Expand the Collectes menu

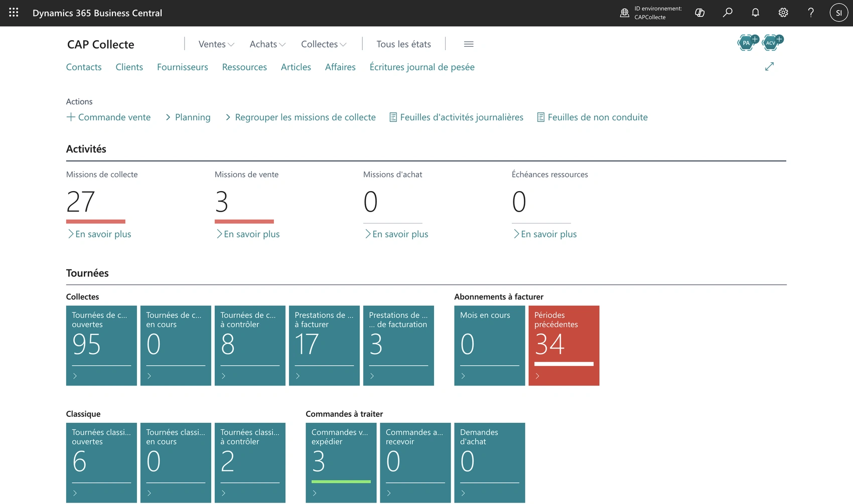324,44
